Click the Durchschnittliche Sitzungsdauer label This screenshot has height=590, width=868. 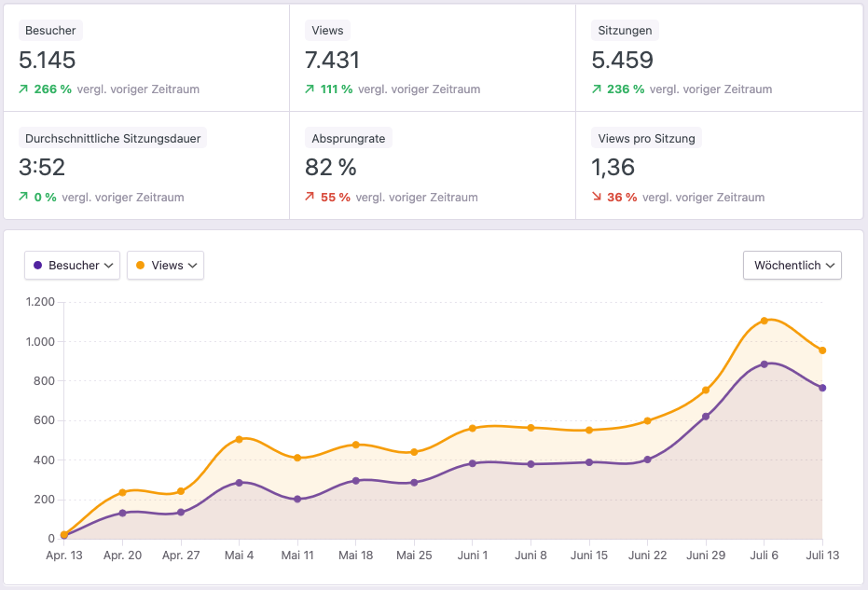click(113, 139)
